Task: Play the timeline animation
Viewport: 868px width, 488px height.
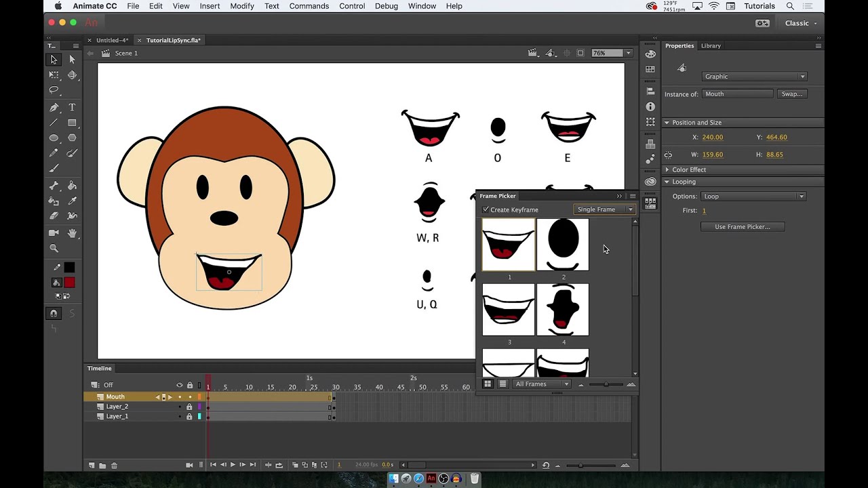Action: point(233,465)
